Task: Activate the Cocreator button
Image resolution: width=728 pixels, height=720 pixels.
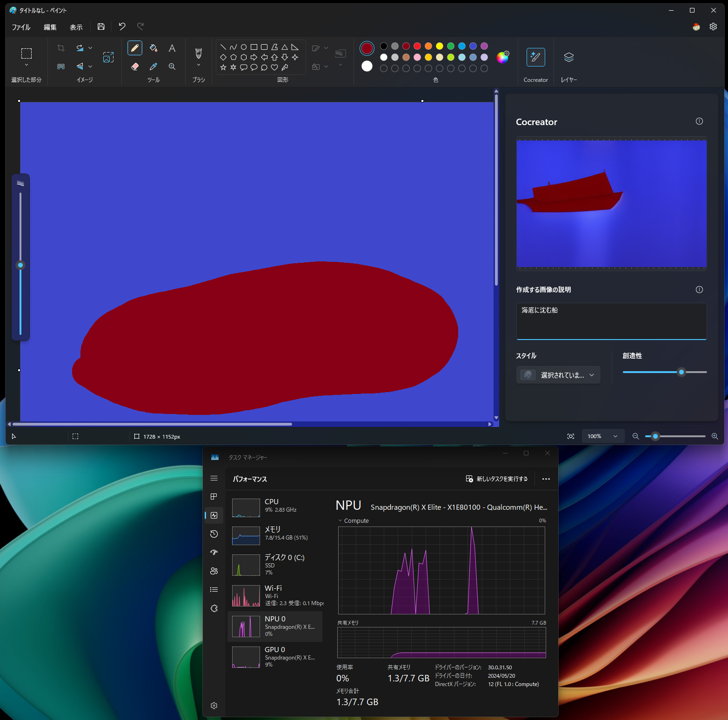Action: 535,57
